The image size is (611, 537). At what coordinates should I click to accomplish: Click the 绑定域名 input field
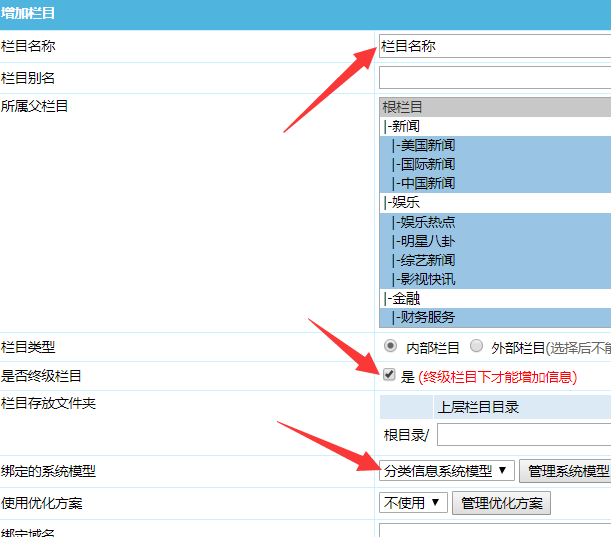[495, 531]
